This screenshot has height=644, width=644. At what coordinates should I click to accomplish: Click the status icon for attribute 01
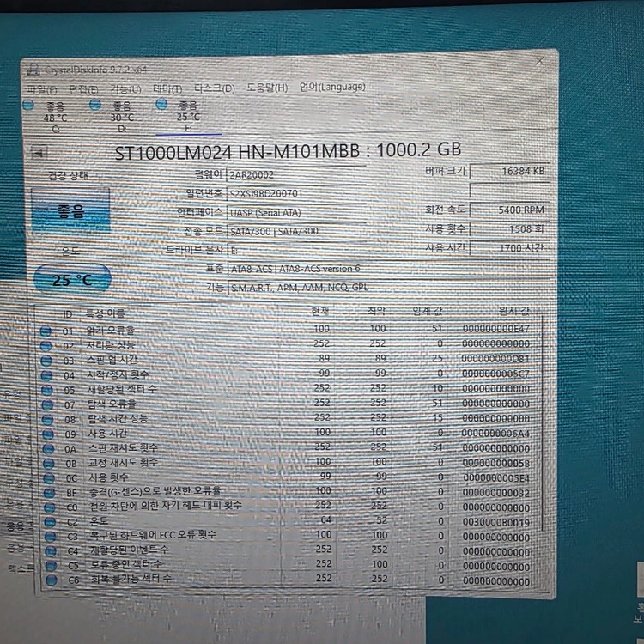coord(46,331)
